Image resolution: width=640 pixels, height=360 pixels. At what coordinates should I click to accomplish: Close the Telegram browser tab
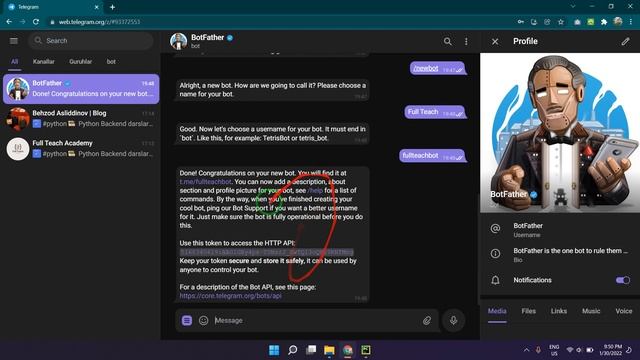click(97, 7)
